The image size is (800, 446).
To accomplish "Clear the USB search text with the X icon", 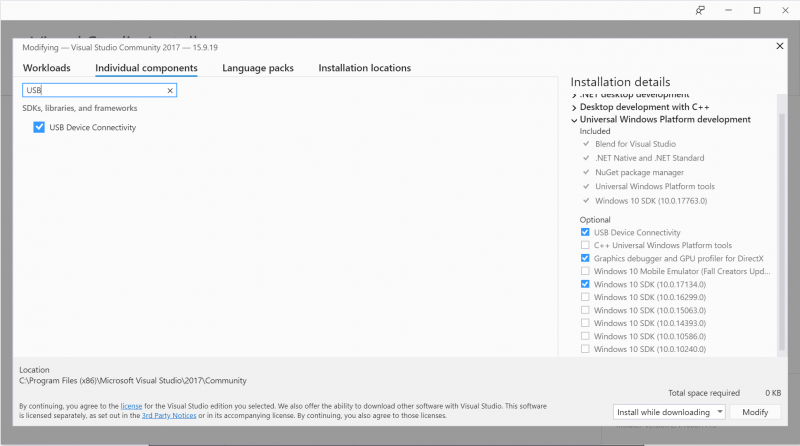I will click(170, 90).
